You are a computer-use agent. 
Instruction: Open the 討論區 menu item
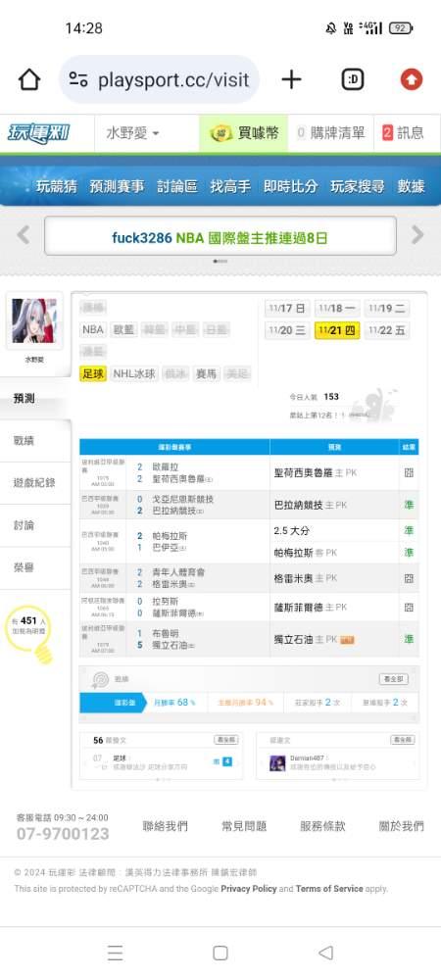coord(176,186)
